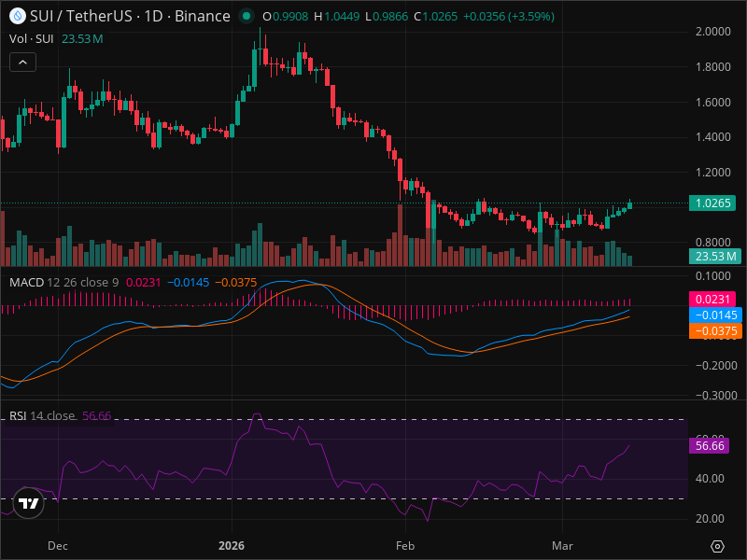Select the RSI 14 close legend

(42, 415)
